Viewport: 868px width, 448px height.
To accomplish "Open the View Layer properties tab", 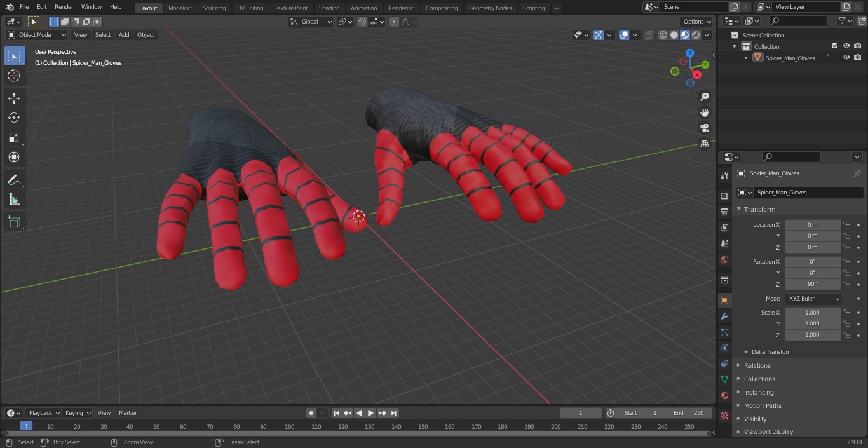I will 724,227.
